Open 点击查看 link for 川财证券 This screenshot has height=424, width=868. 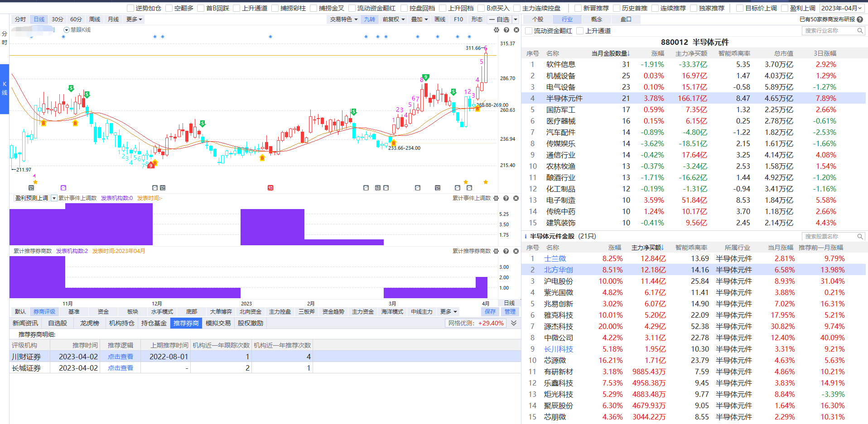pyautogui.click(x=121, y=357)
